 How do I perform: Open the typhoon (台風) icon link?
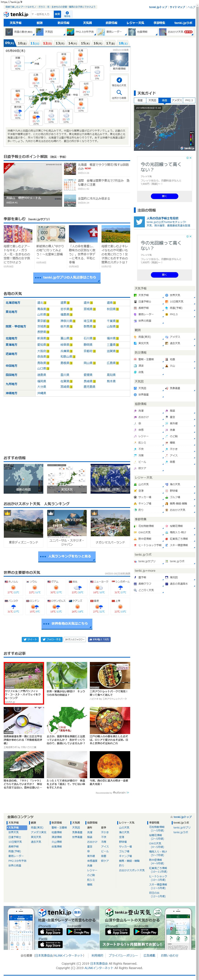coord(135,372)
